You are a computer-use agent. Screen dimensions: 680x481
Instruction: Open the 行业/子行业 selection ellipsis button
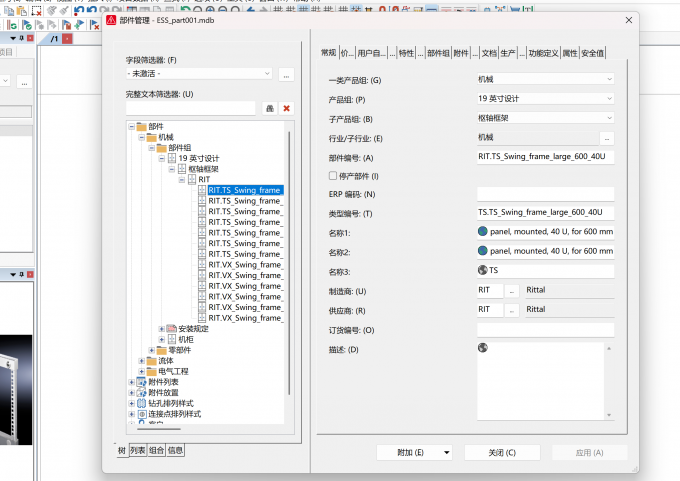tap(607, 138)
